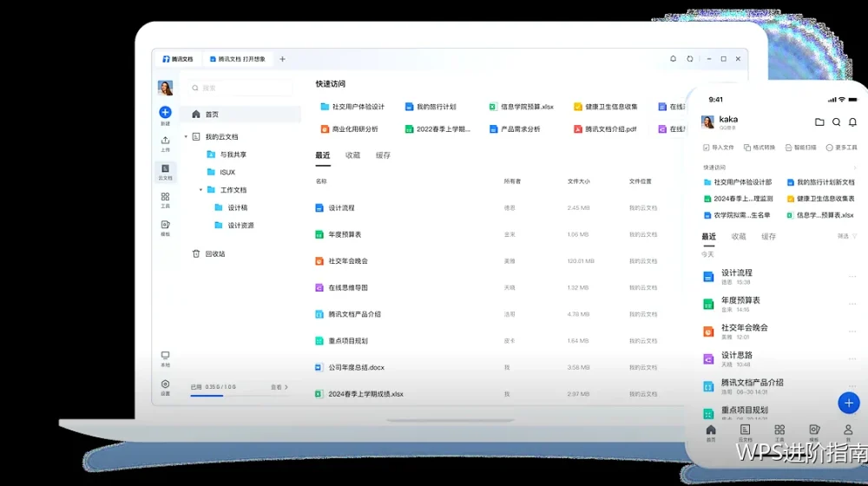Open the 模板 templates icon in left rail
This screenshot has width=868, height=486.
click(165, 224)
